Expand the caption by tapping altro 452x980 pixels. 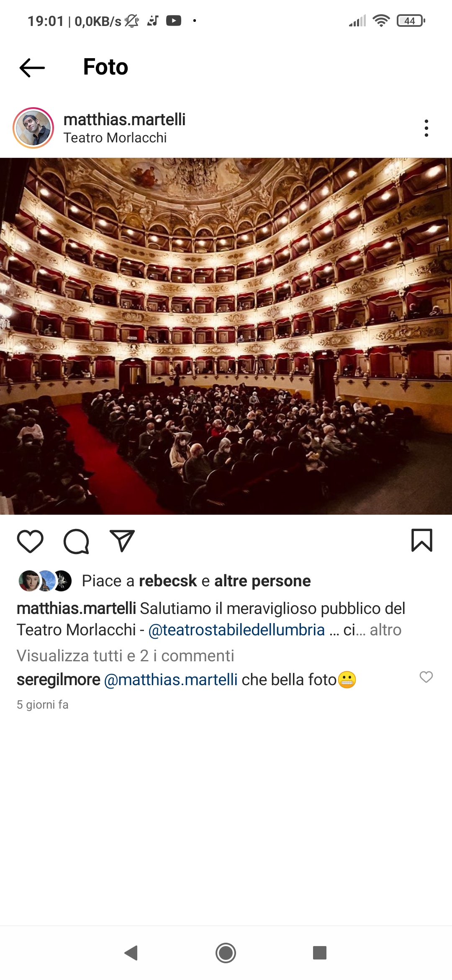click(x=385, y=630)
